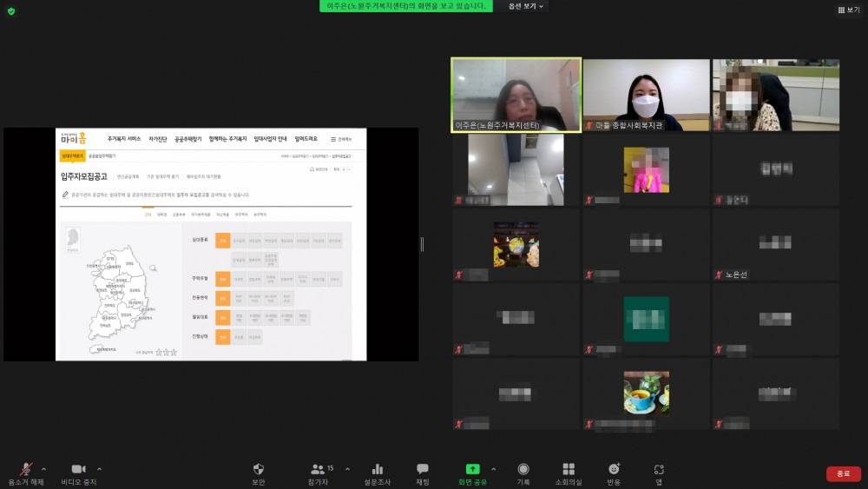The width and height of the screenshot is (868, 489).
Task: Open the 보기 view layout menu
Action: [x=848, y=10]
